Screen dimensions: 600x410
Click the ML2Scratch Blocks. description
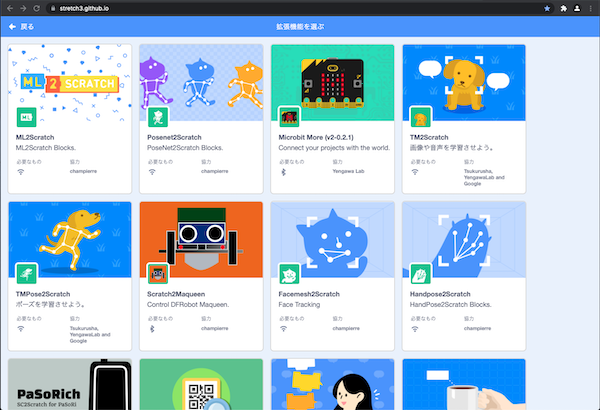click(x=46, y=147)
